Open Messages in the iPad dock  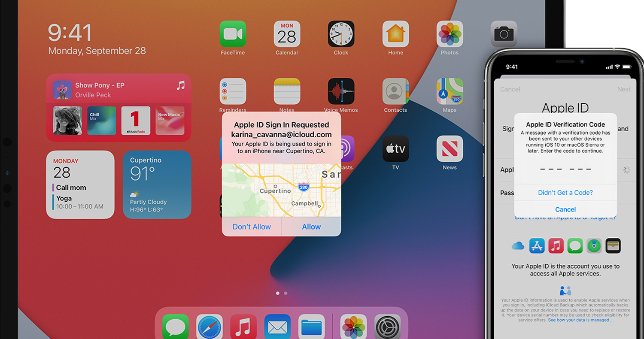[175, 327]
